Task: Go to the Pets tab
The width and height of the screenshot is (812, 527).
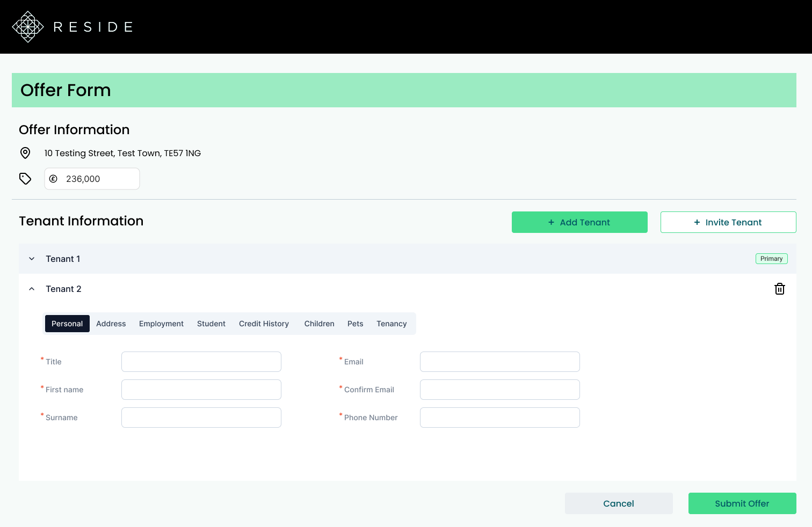Action: coord(355,324)
